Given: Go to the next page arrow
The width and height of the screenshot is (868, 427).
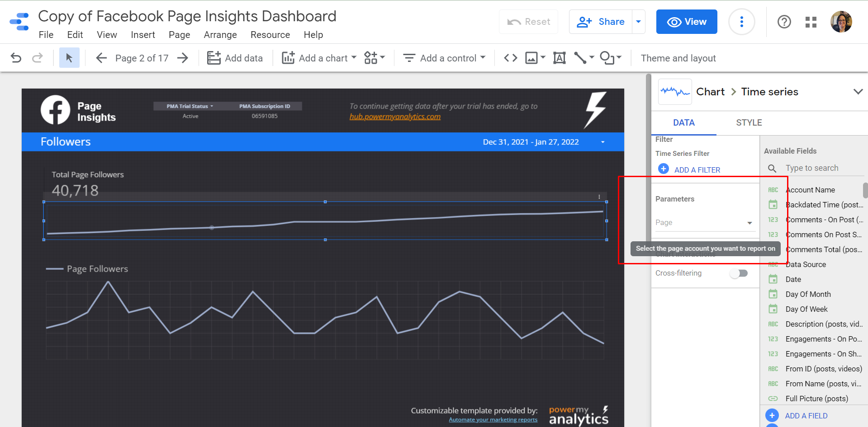Looking at the screenshot, I should tap(183, 58).
